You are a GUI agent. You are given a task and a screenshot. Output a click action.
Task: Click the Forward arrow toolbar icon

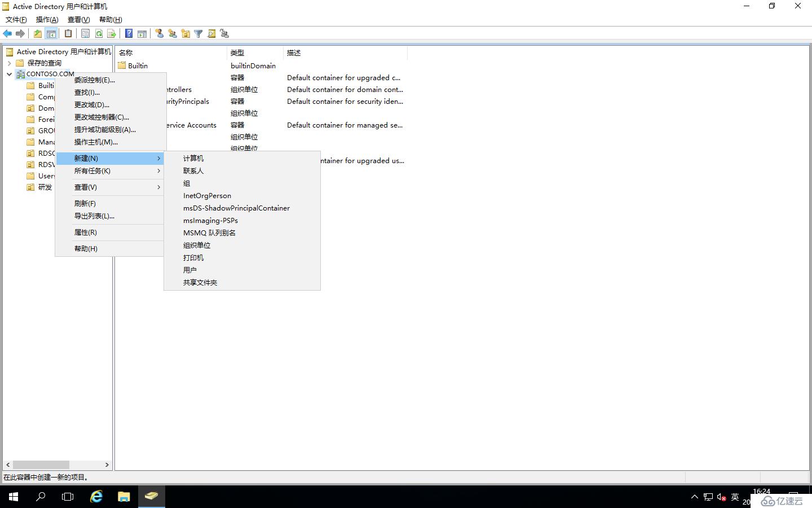(x=20, y=34)
